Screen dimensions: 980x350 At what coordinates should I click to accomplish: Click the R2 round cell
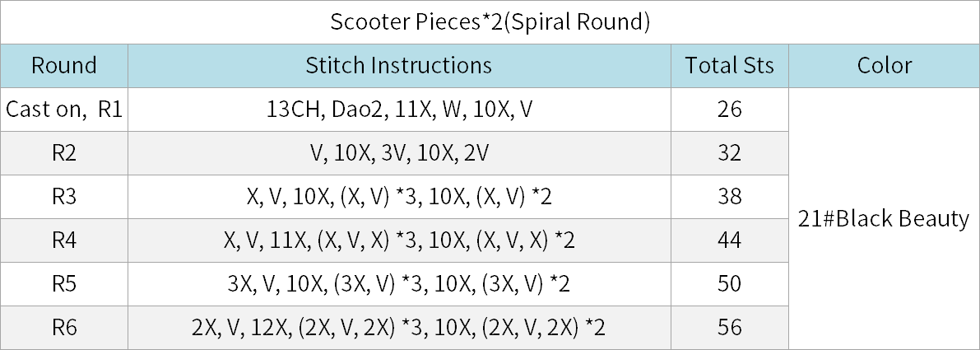[64, 153]
